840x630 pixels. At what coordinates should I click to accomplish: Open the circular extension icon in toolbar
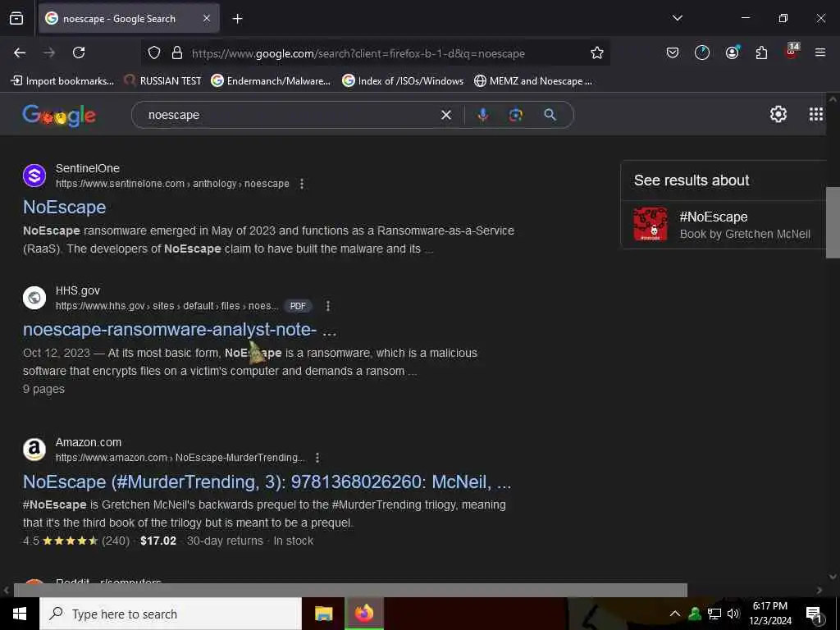click(x=702, y=52)
